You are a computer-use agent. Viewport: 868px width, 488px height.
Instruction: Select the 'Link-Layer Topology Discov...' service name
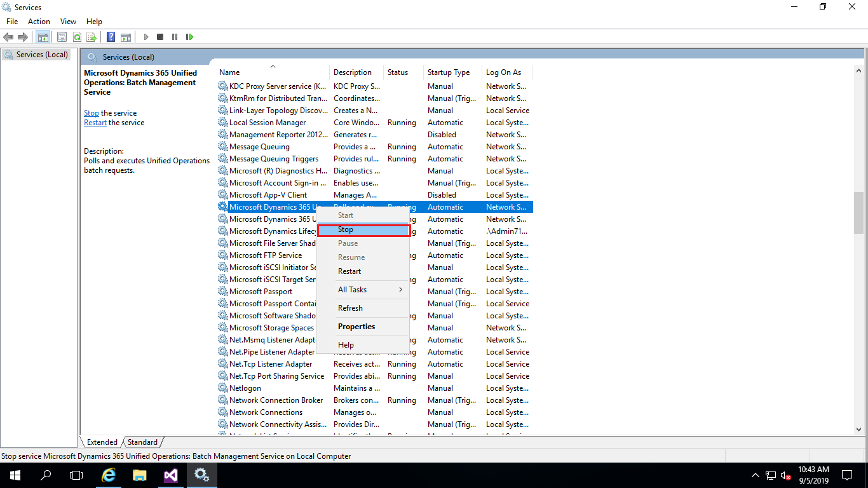(278, 111)
